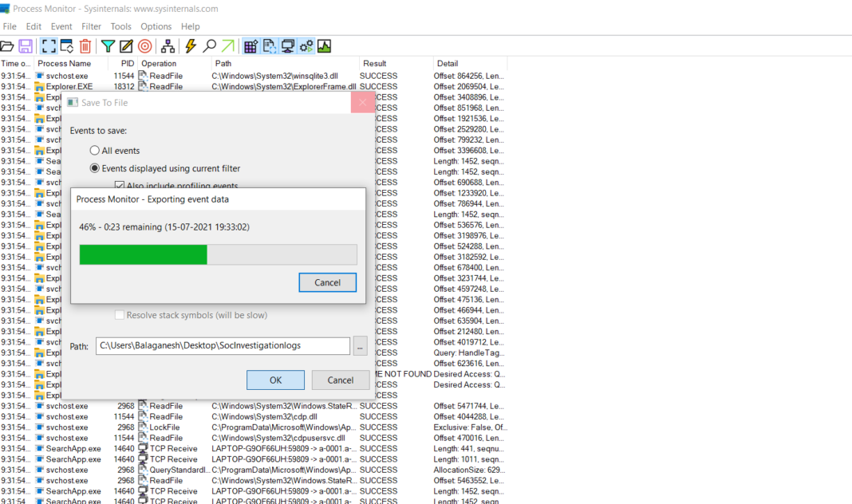The width and height of the screenshot is (852, 504).
Task: Open the Filter dialog via the funnel icon
Action: coord(108,46)
